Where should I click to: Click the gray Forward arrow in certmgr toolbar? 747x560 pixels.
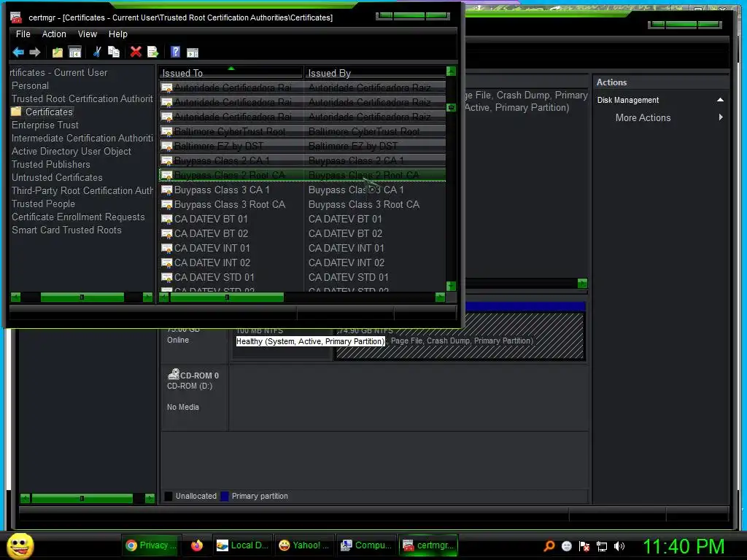coord(35,52)
